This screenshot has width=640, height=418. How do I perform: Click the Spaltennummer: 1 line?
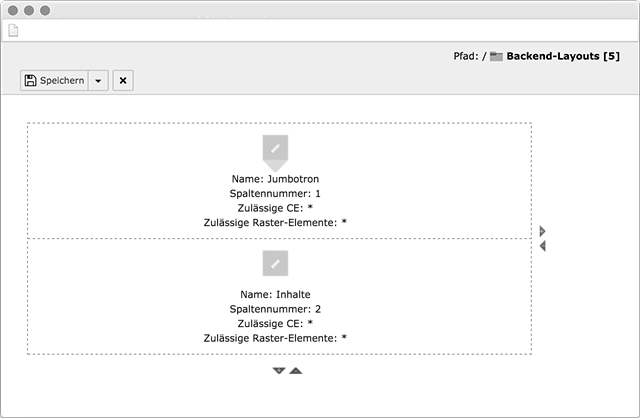point(275,193)
